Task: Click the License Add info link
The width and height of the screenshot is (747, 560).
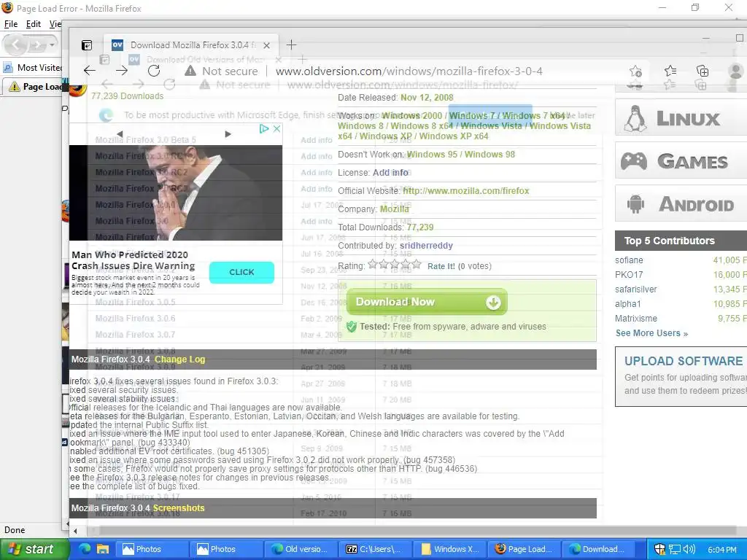Action: 390,172
